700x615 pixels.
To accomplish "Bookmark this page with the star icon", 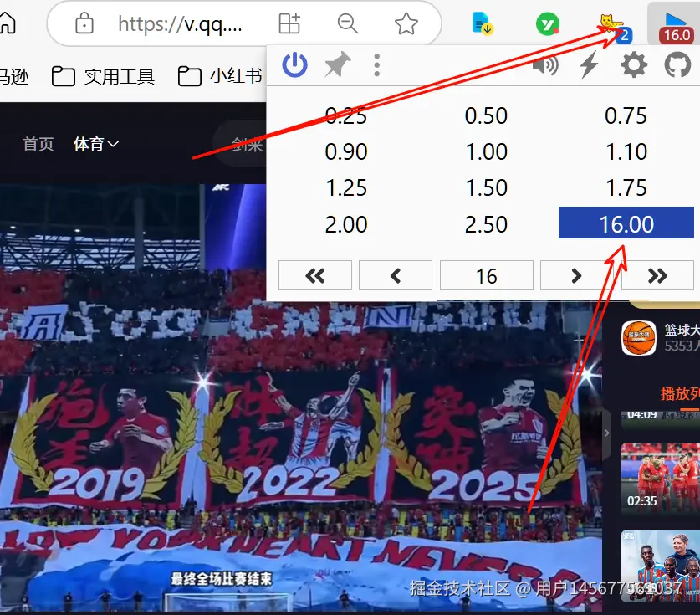I will [x=406, y=23].
